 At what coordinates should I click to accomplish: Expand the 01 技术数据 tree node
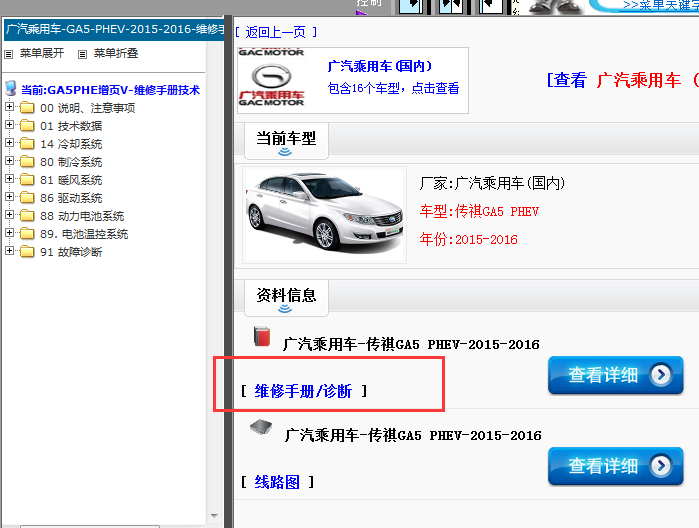pyautogui.click(x=9, y=125)
